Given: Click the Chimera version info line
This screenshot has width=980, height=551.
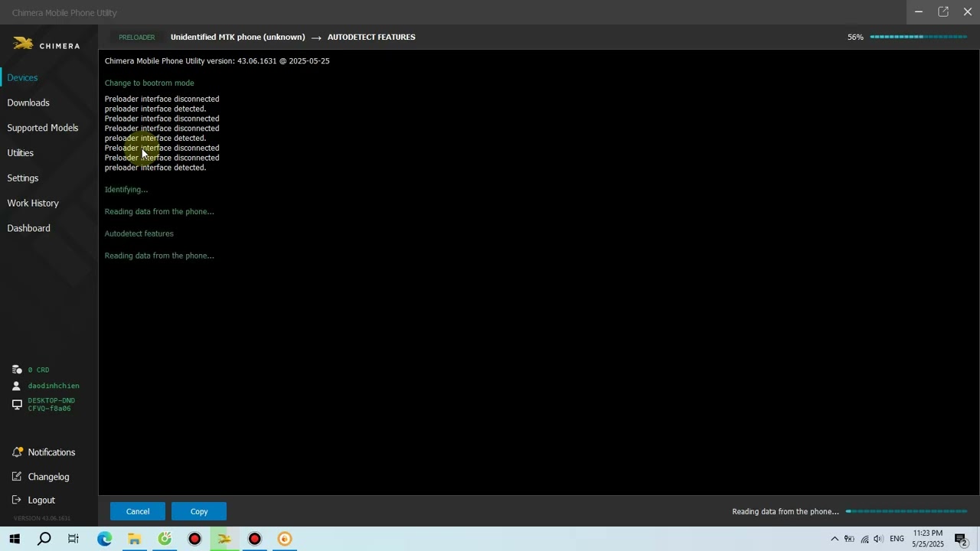Looking at the screenshot, I should coord(217,60).
